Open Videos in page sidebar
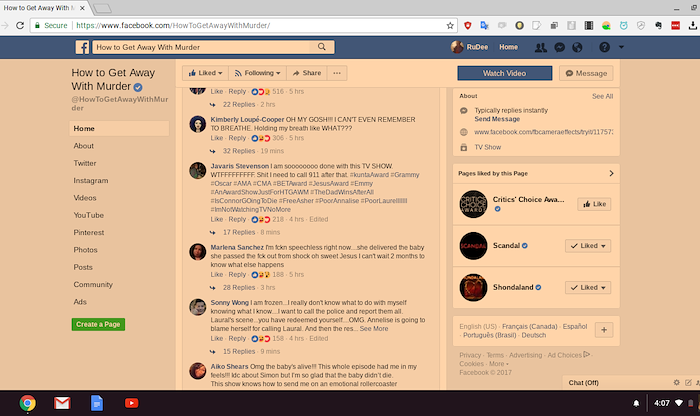The image size is (700, 416). (85, 198)
